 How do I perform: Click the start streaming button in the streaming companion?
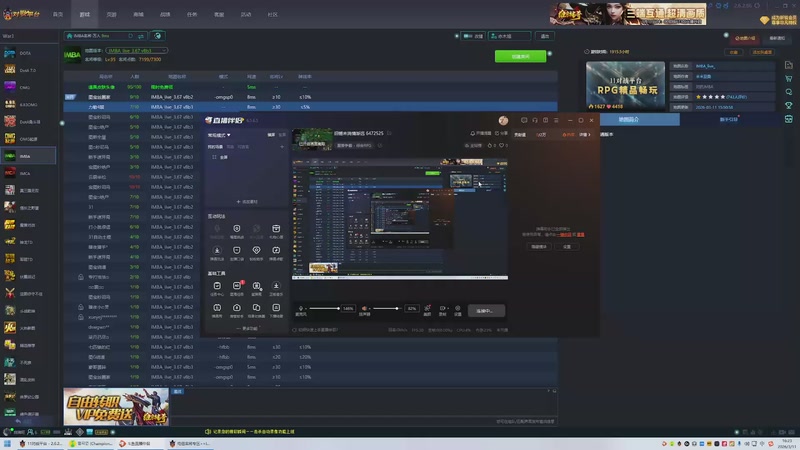tap(486, 310)
